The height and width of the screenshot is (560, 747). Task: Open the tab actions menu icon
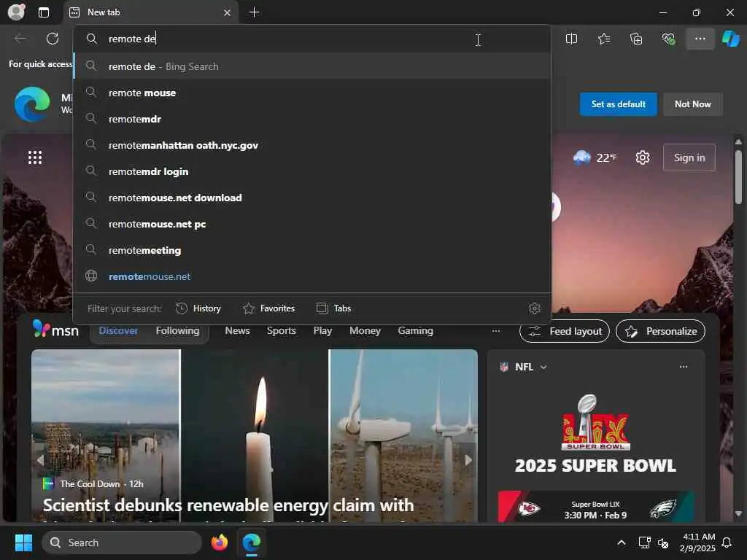(43, 12)
